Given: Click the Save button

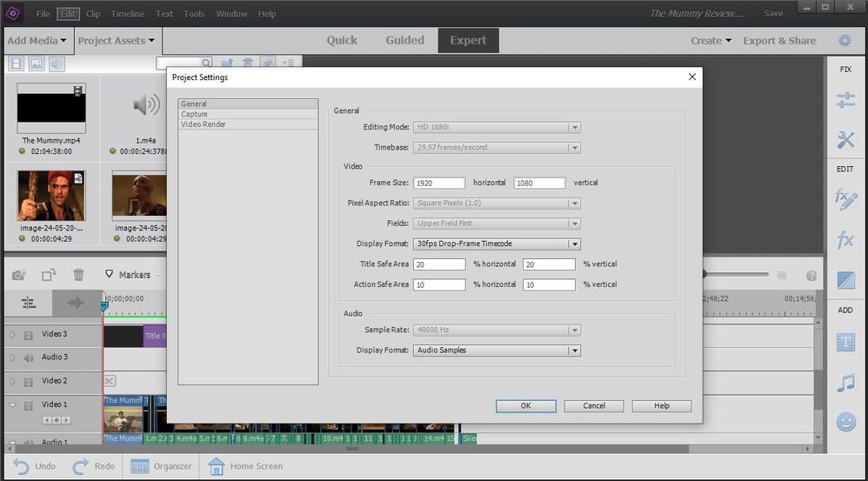Looking at the screenshot, I should point(773,13).
